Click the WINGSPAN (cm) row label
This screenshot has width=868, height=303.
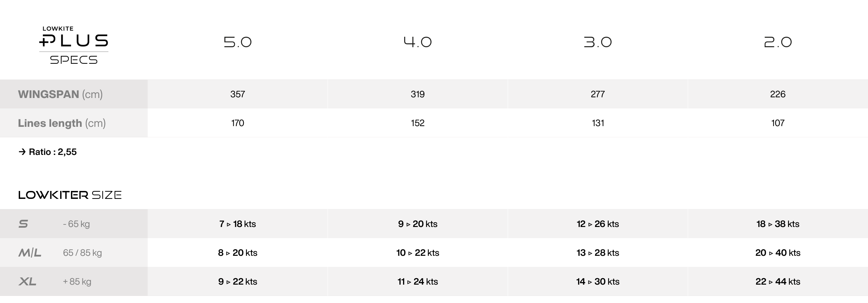(61, 94)
